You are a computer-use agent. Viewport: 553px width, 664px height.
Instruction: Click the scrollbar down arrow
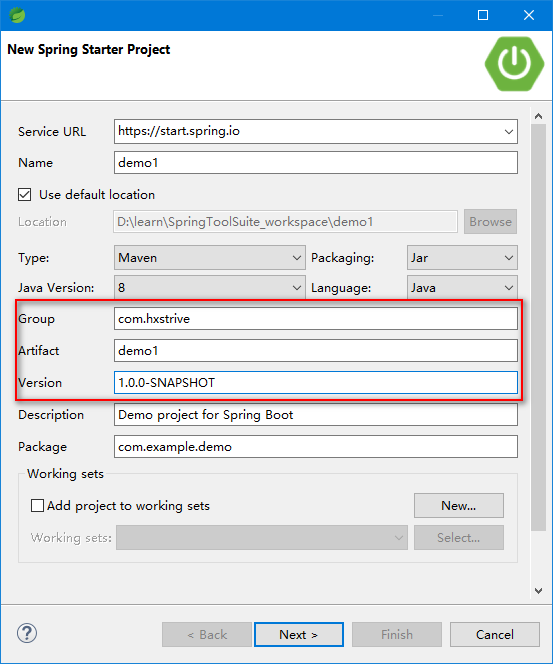[x=539, y=591]
